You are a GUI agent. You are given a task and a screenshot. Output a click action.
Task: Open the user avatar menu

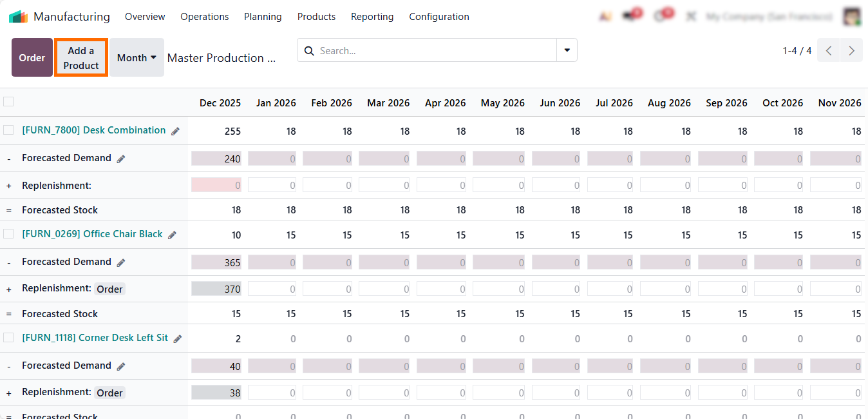[x=851, y=17]
